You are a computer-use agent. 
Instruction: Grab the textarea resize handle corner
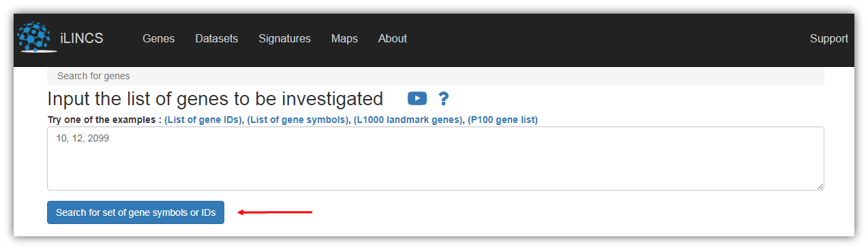(x=820, y=186)
